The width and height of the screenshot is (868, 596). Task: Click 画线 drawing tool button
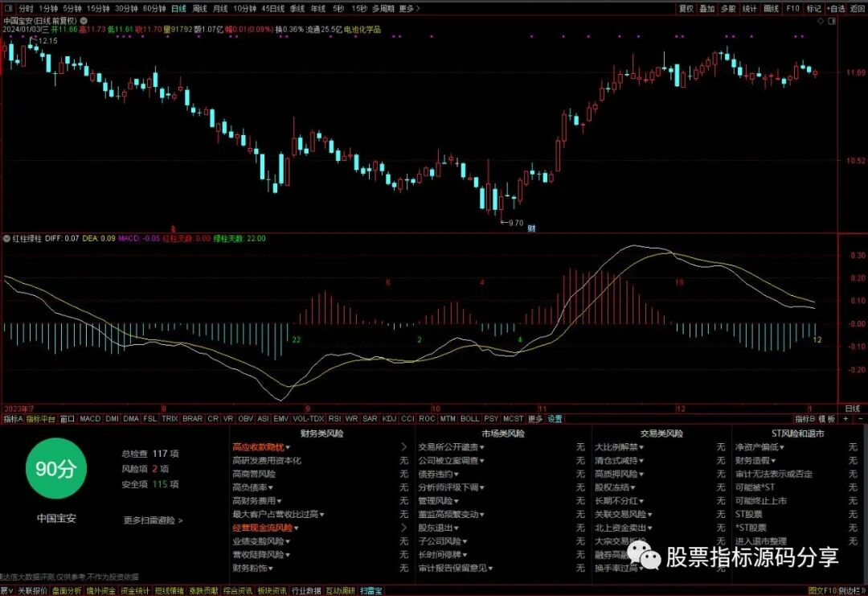click(x=771, y=9)
